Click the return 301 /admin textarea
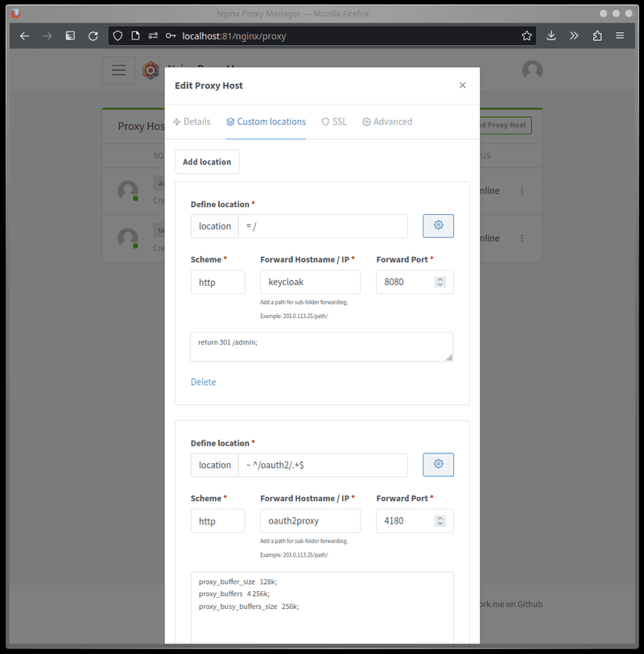Image resolution: width=644 pixels, height=654 pixels. pos(321,346)
